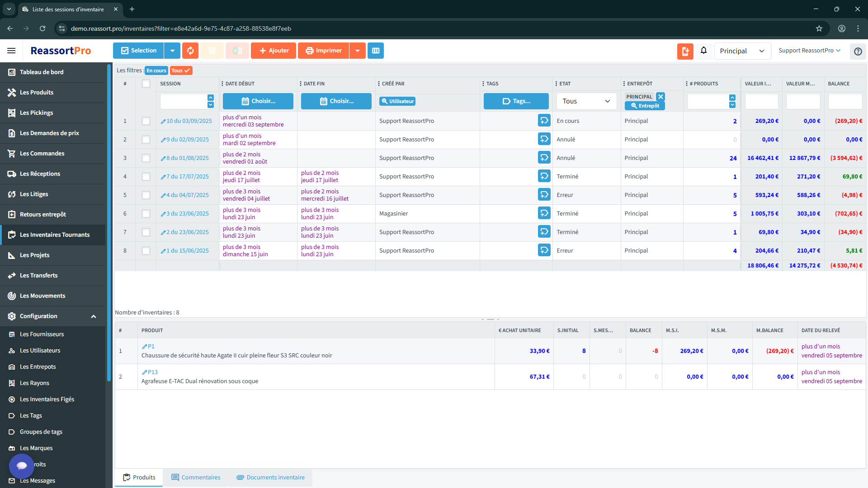Check the checkbox for session 8 du 01/08/2025
Screen dimensions: 868x488
146,158
